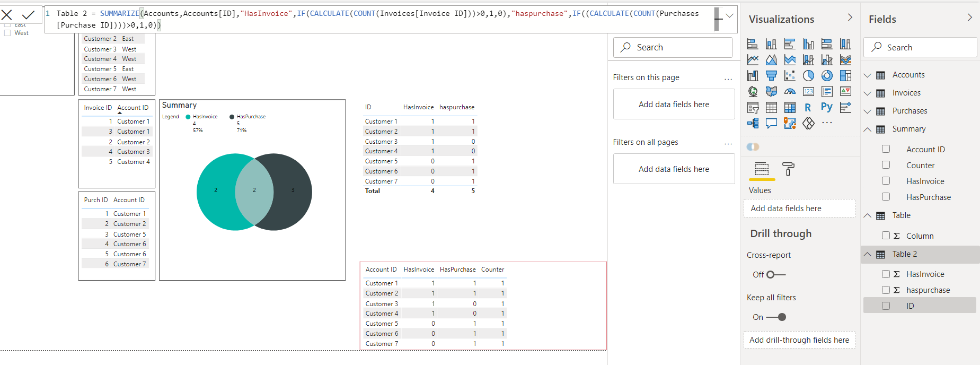Select the Q&A speech bubble visual
This screenshot has width=980, height=365.
[771, 124]
